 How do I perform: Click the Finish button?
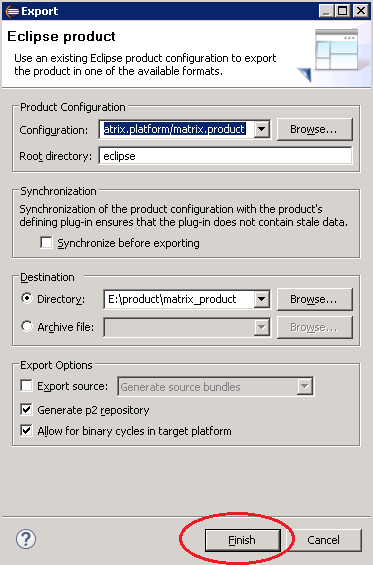(243, 540)
